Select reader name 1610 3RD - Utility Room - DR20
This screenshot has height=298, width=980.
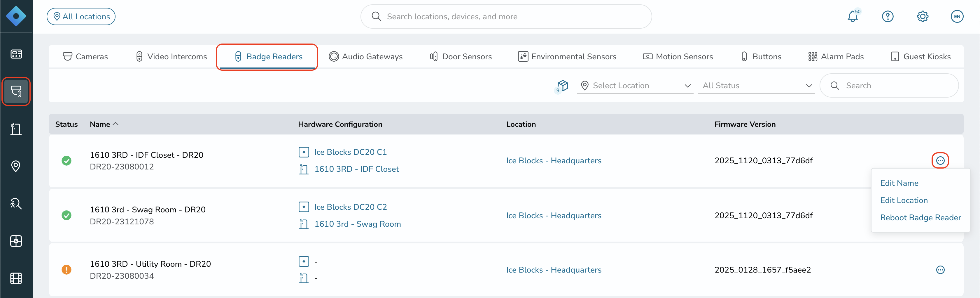tap(150, 264)
